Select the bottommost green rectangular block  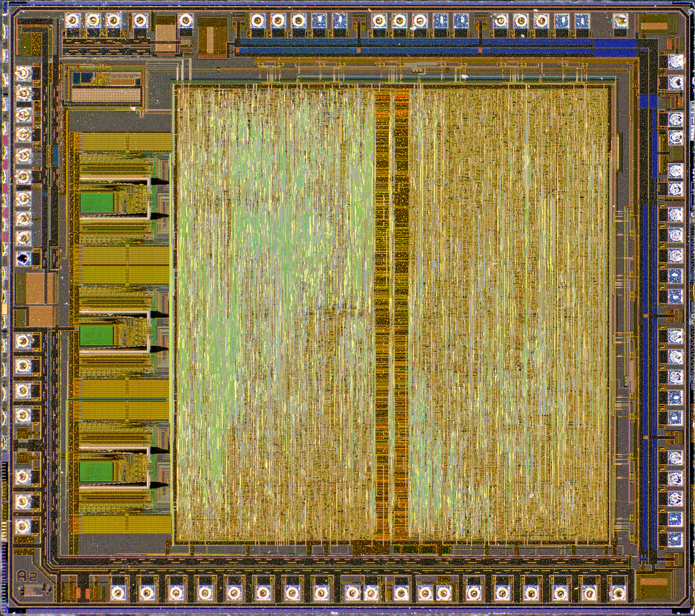96,471
